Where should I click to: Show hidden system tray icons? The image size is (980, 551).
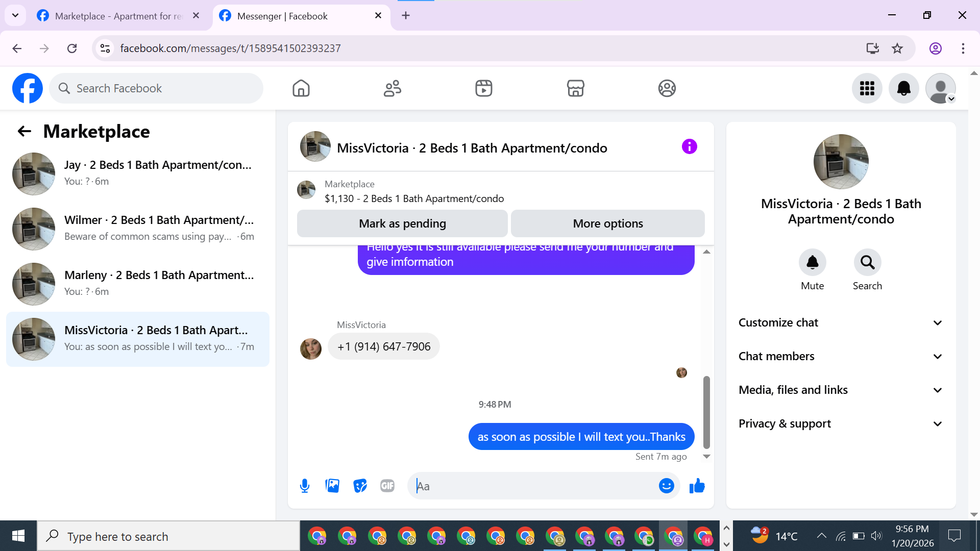coord(821,536)
